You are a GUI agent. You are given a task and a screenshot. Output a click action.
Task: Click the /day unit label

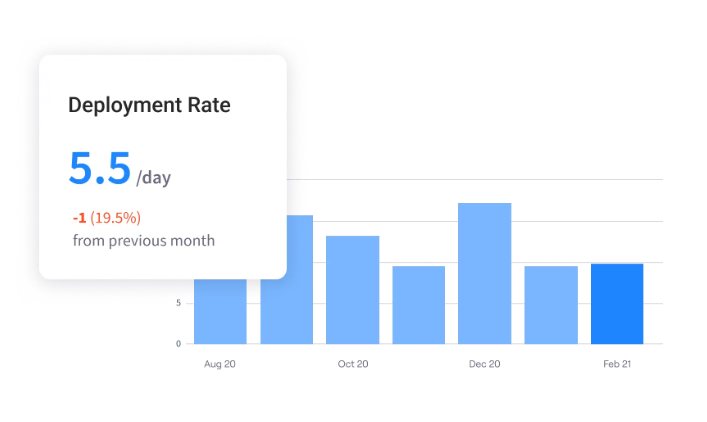click(154, 178)
